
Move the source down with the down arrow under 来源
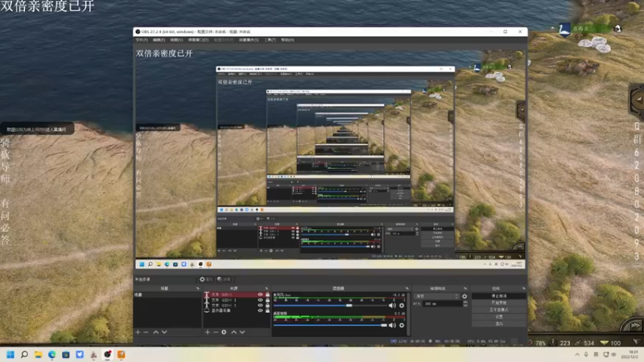click(x=242, y=332)
